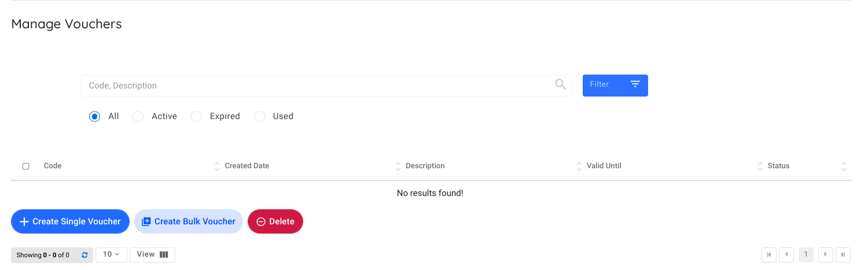This screenshot has height=270, width=868.
Task: Expand the Filter options
Action: [615, 85]
